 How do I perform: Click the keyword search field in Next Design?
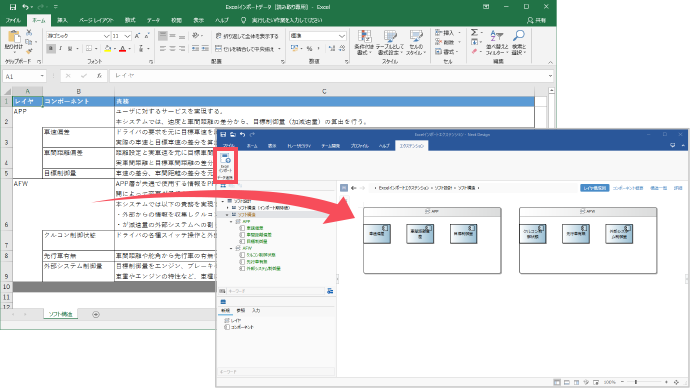click(x=276, y=291)
